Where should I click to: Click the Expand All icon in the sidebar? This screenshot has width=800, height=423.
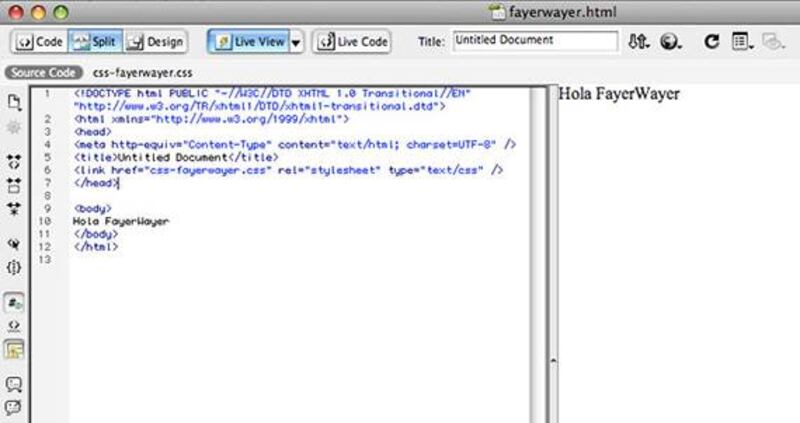(x=14, y=208)
